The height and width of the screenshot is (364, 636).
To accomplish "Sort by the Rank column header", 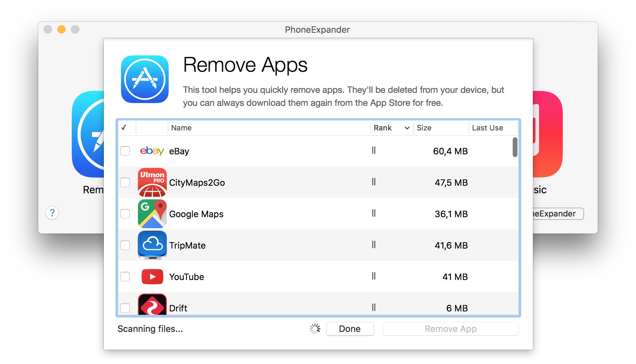I will [x=392, y=128].
